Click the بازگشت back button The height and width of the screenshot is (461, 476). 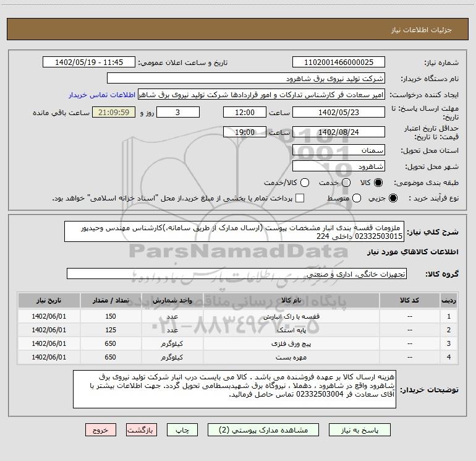click(x=142, y=430)
